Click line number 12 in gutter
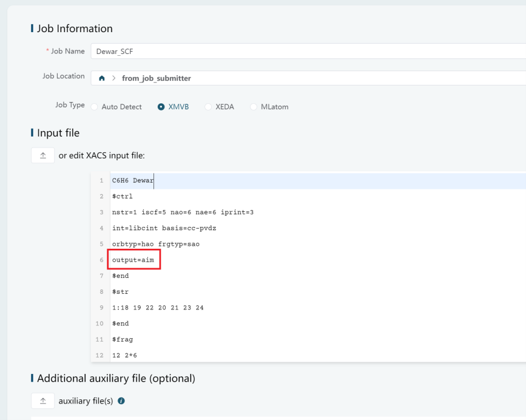The height and width of the screenshot is (420, 526). point(99,355)
